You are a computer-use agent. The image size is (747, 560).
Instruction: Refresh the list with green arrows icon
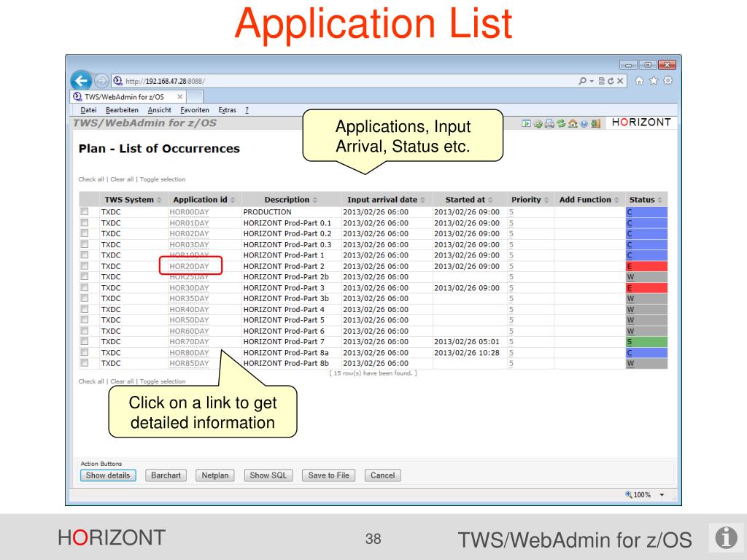pyautogui.click(x=561, y=124)
